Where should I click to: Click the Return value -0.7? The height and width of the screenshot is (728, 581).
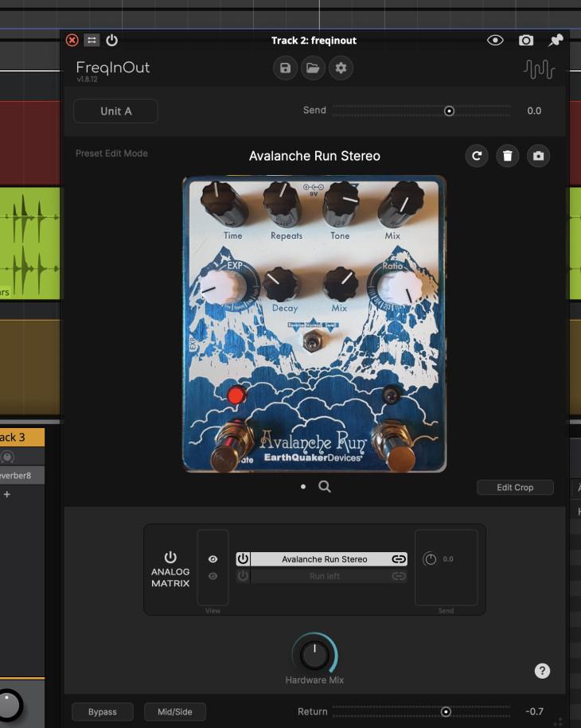click(534, 711)
